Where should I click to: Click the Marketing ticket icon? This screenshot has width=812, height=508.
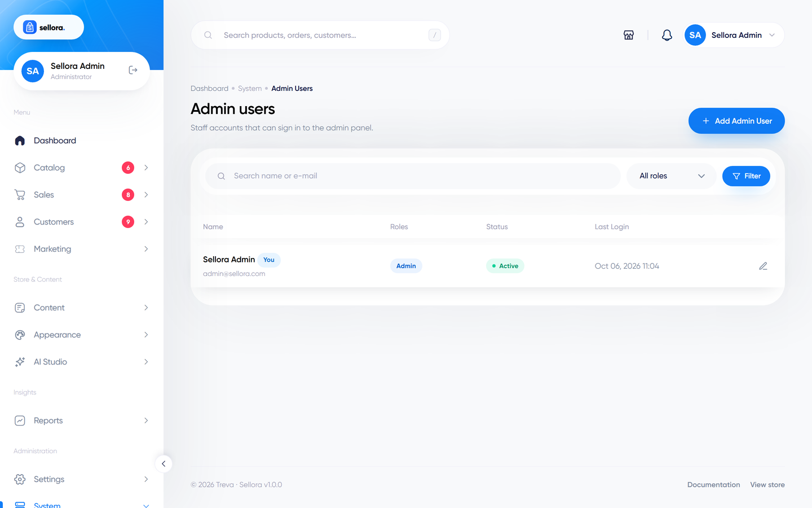[x=20, y=249]
